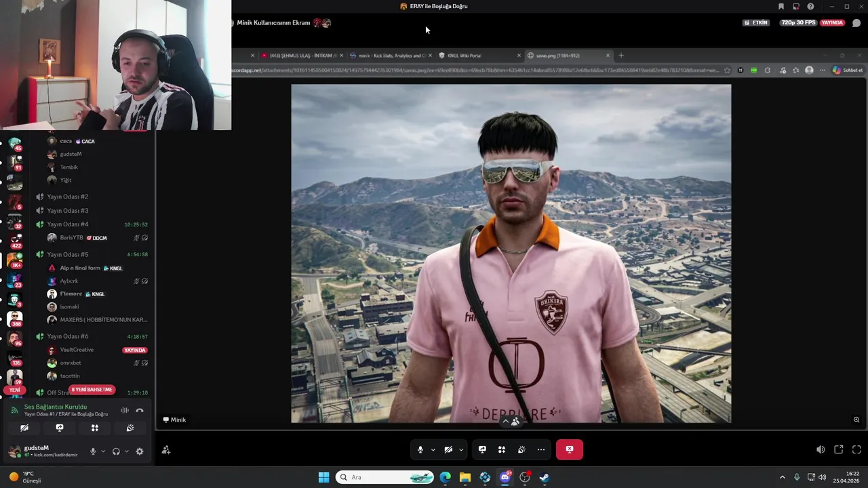Image resolution: width=868 pixels, height=488 pixels.
Task: Open weather widget showing 19°C Güneşli
Action: tap(24, 477)
